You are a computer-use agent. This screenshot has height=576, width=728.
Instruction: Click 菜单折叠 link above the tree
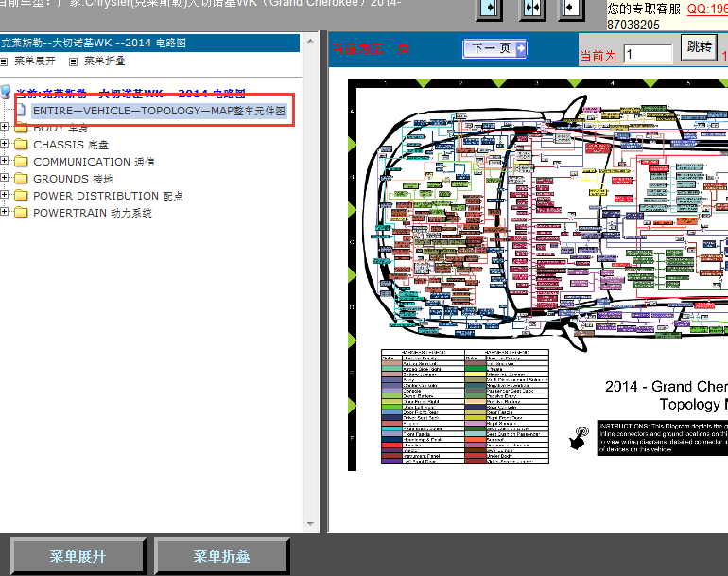pos(104,61)
